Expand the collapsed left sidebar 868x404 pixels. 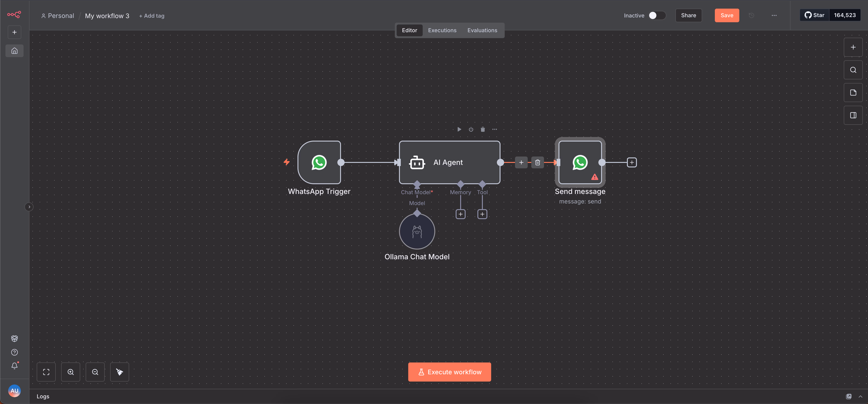[x=29, y=207]
